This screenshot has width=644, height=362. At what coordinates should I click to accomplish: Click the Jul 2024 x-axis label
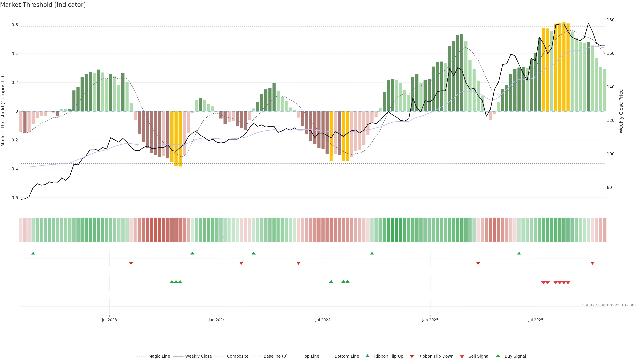[323, 320]
